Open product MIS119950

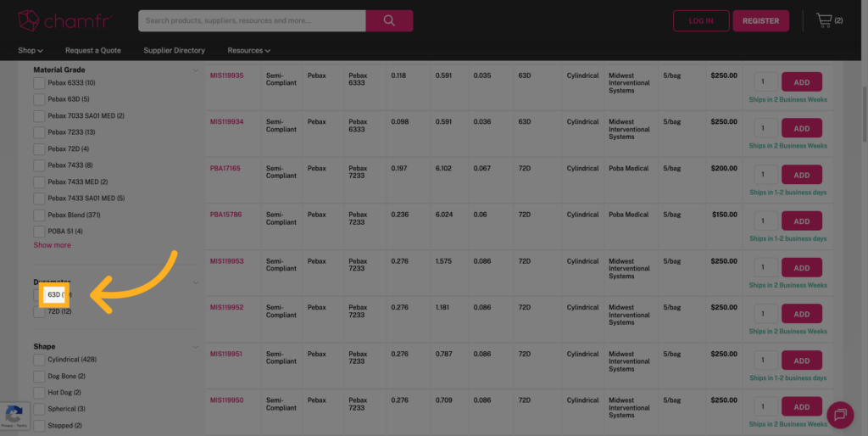(x=226, y=400)
